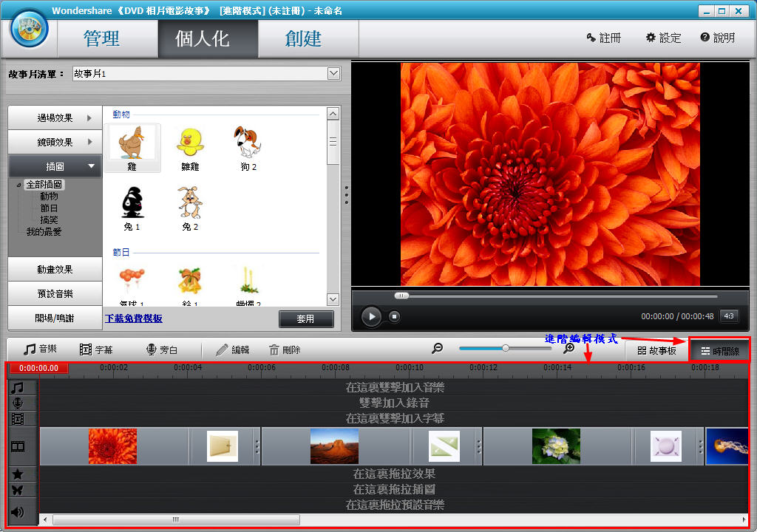This screenshot has width=757, height=532.
Task: Click the butterfly clipart track icon
Action: coord(18,490)
